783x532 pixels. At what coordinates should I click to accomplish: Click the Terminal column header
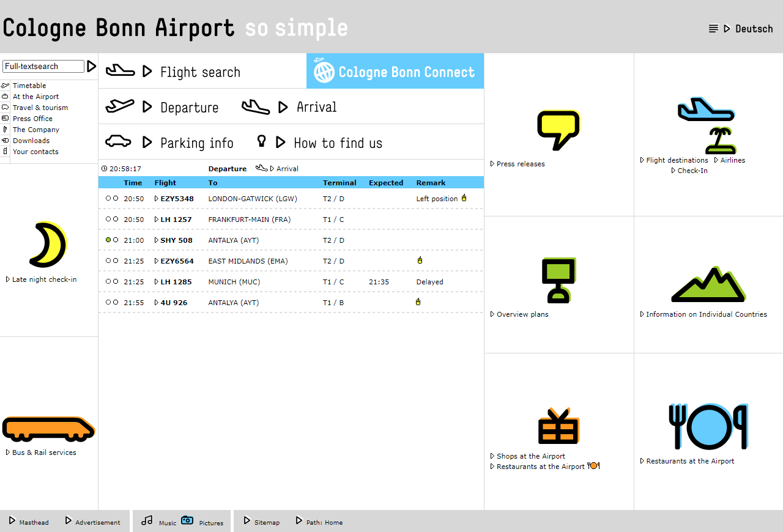click(340, 183)
